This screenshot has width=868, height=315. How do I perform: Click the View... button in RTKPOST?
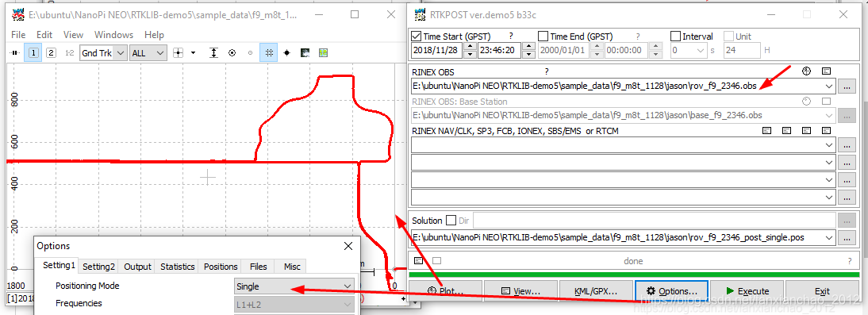521,290
